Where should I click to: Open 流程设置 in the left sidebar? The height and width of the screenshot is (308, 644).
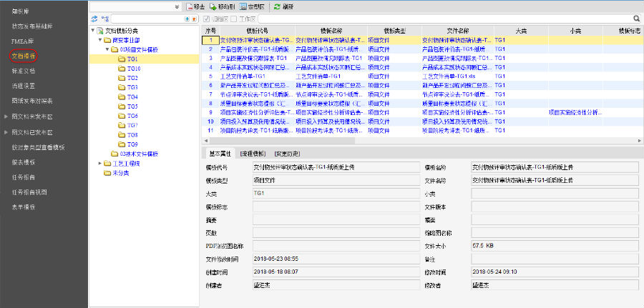pyautogui.click(x=24, y=86)
